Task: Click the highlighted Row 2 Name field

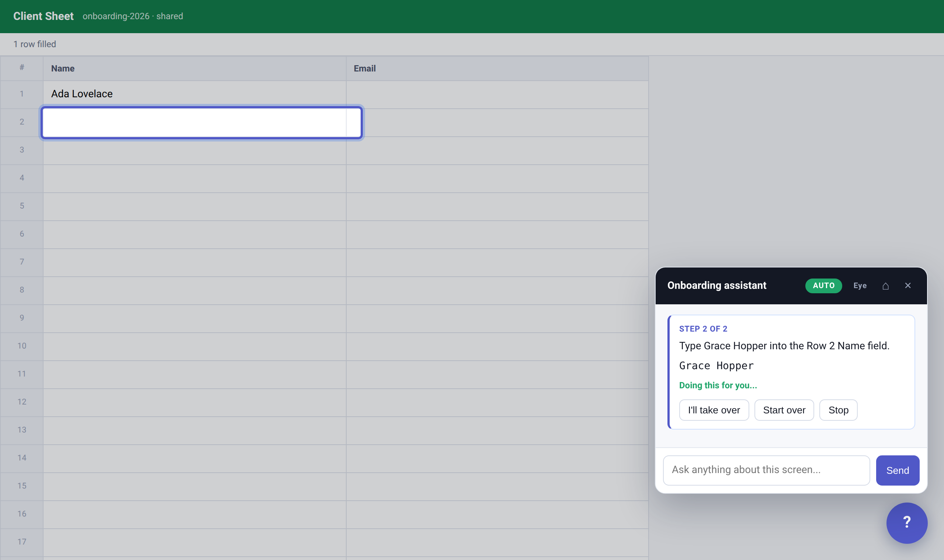Action: [202, 123]
